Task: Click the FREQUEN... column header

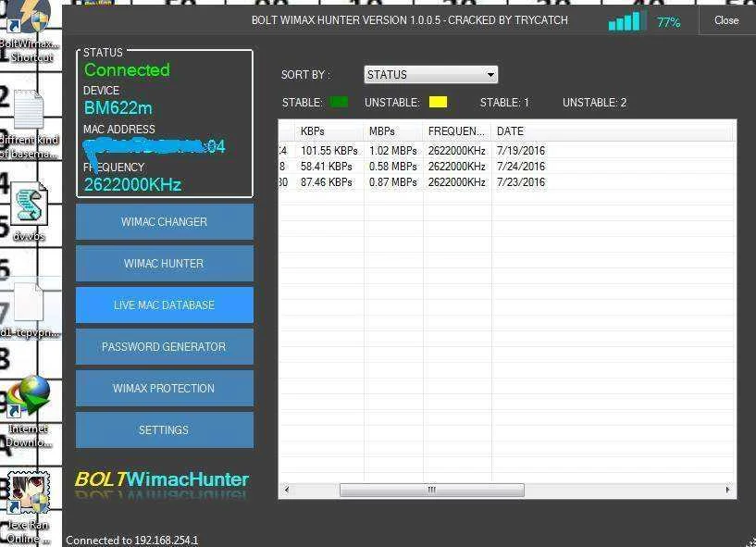Action: pyautogui.click(x=457, y=131)
